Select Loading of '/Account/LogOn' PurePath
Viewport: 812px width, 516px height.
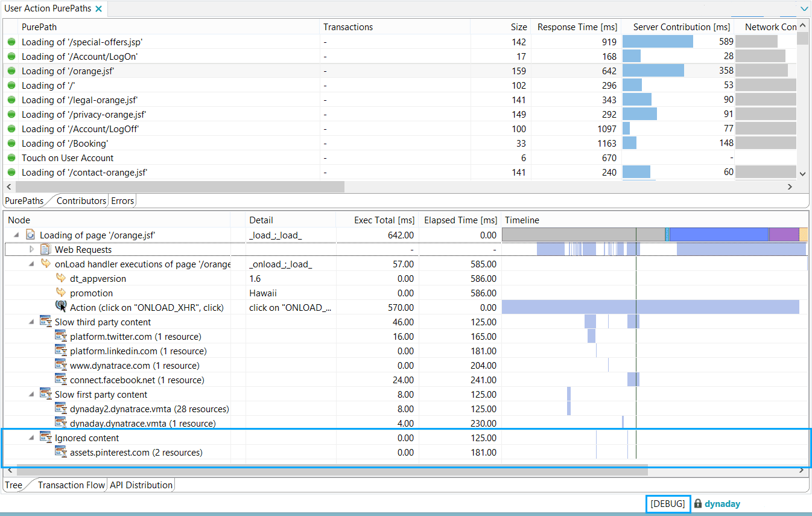click(x=80, y=57)
